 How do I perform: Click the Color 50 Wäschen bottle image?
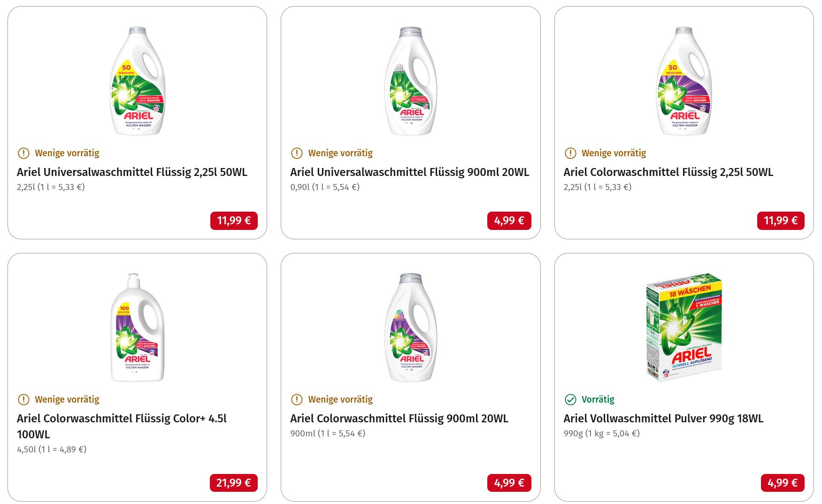[684, 81]
